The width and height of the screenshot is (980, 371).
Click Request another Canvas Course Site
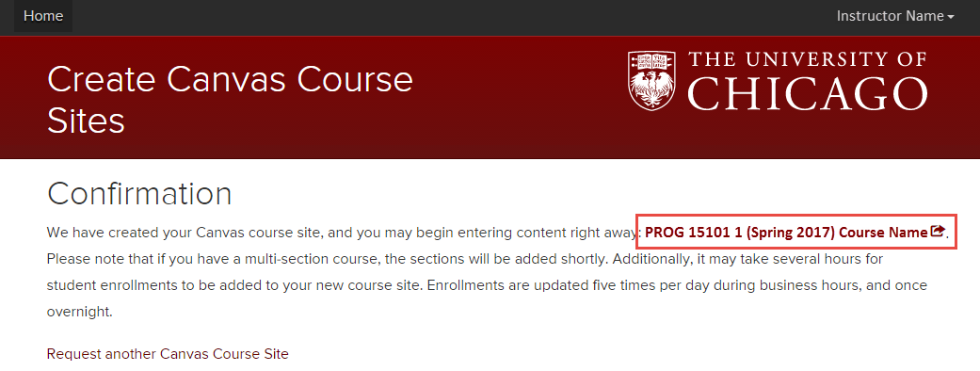tap(168, 354)
